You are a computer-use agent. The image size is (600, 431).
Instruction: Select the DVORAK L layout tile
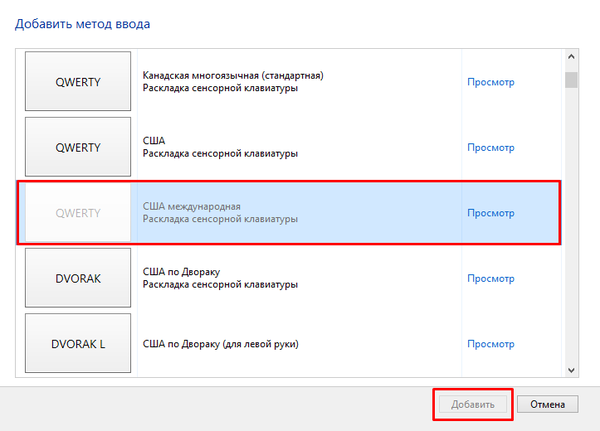pos(78,343)
